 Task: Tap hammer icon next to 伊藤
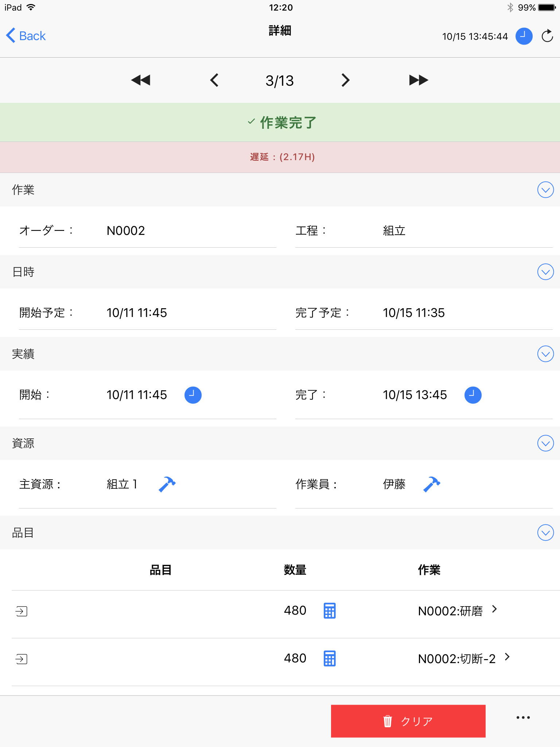[x=432, y=484]
